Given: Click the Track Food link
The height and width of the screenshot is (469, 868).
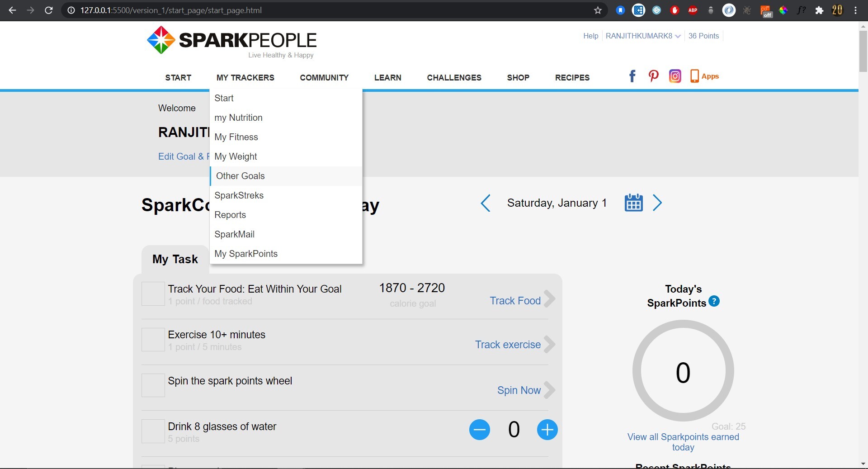Looking at the screenshot, I should tap(515, 301).
